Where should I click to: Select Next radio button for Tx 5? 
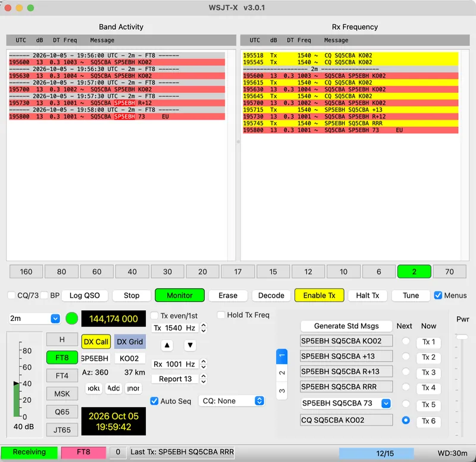[x=406, y=404]
